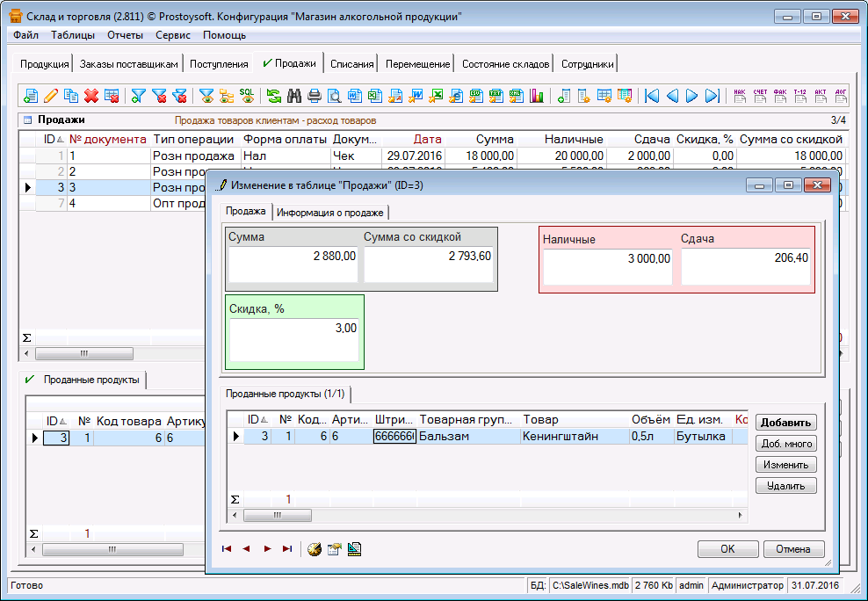Open the Информация о продаже tab
Image resolution: width=868 pixels, height=601 pixels.
330,213
